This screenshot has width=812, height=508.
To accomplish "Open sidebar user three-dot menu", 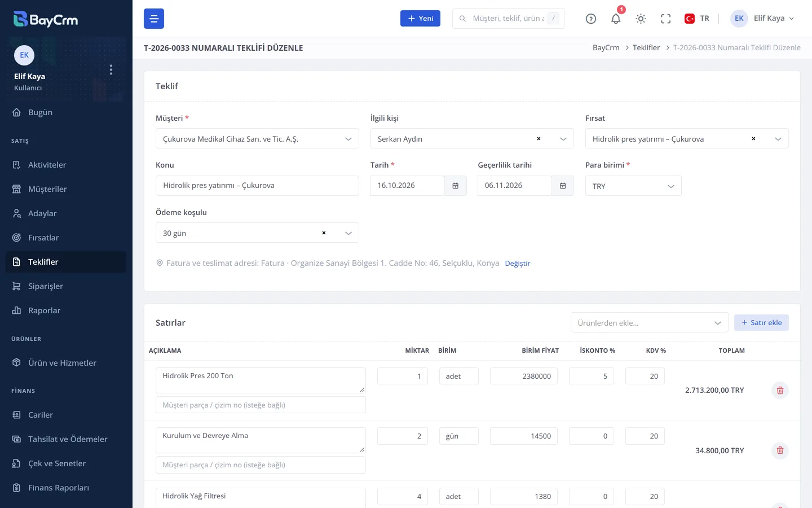I will (111, 69).
